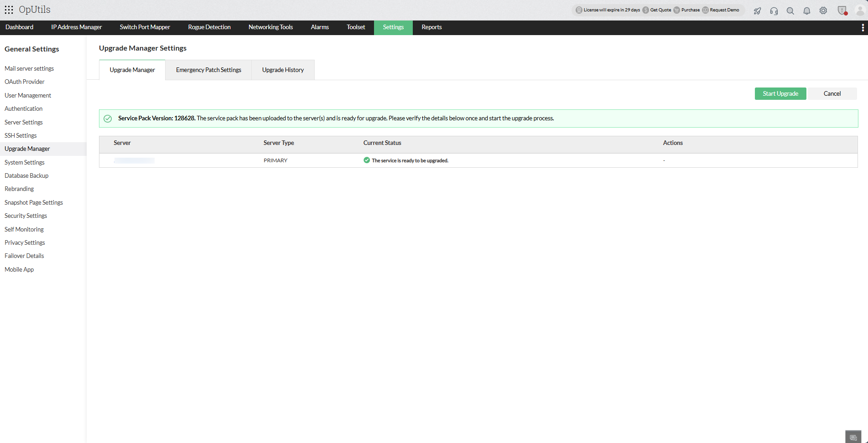This screenshot has width=868, height=443.
Task: Open Snapshot Page Settings in the sidebar
Action: (x=34, y=203)
